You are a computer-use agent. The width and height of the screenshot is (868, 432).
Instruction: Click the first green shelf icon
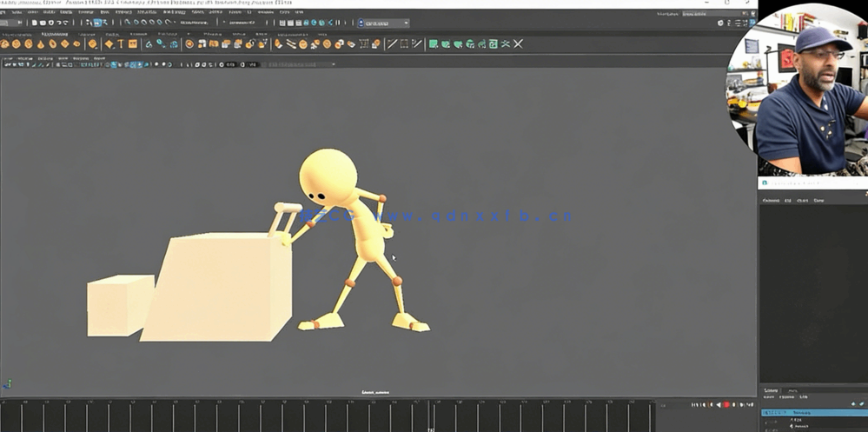[434, 43]
